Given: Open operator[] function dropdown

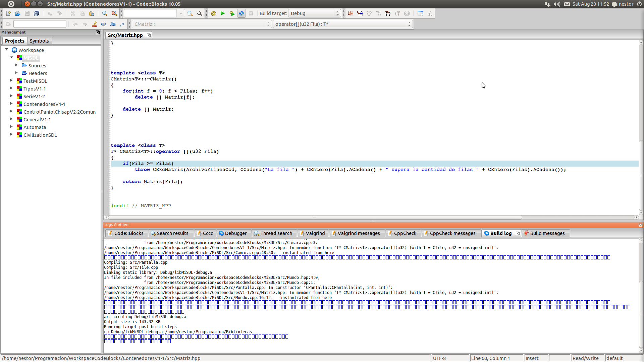Looking at the screenshot, I should 343,24.
